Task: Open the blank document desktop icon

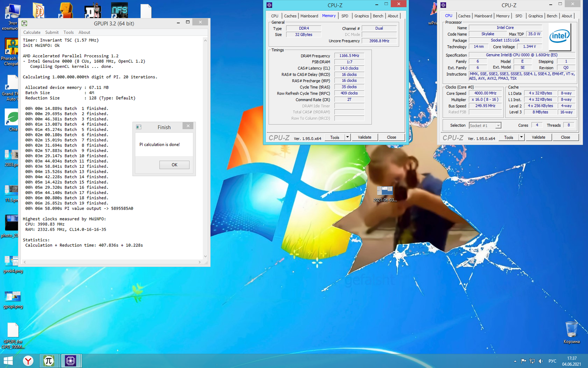Action: click(x=146, y=11)
